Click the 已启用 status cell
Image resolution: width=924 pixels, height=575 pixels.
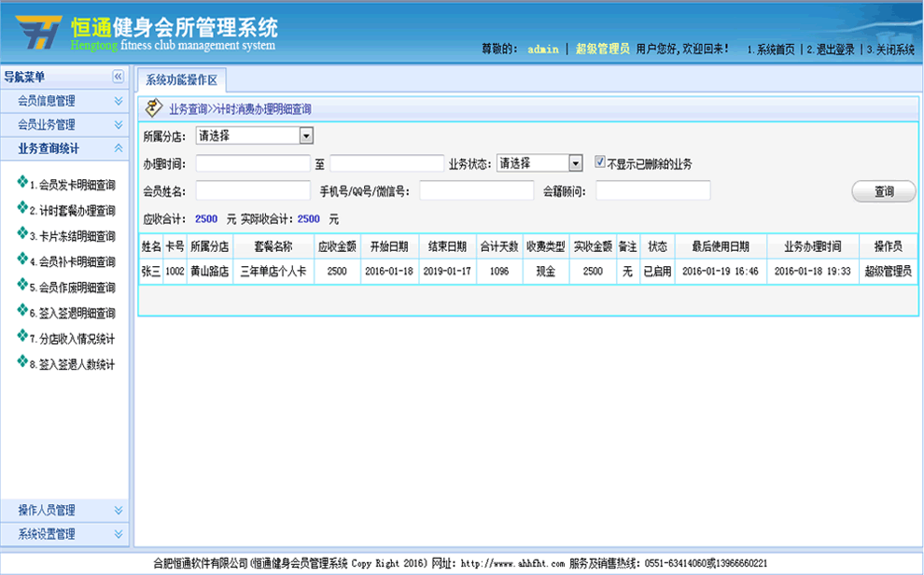(x=657, y=272)
